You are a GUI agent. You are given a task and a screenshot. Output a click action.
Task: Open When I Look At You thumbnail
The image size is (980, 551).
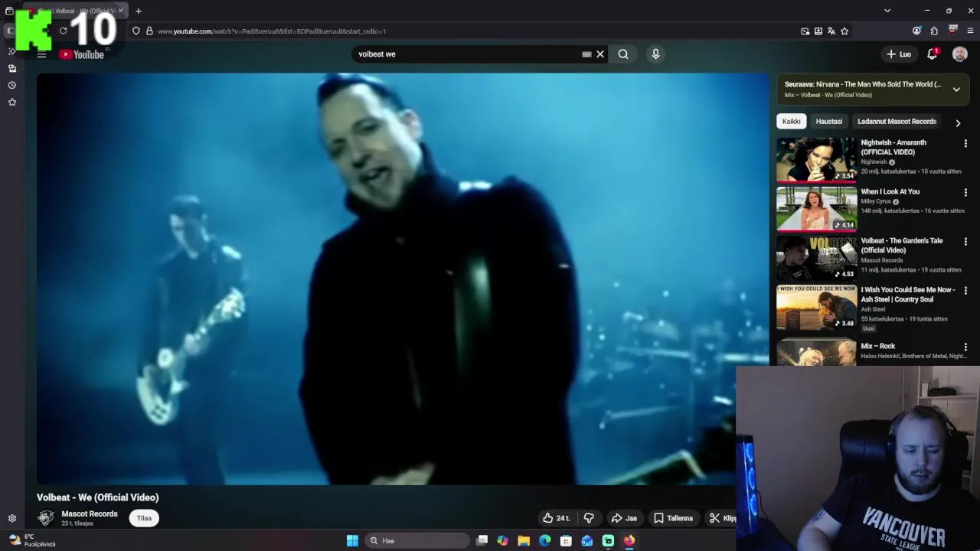click(x=816, y=209)
